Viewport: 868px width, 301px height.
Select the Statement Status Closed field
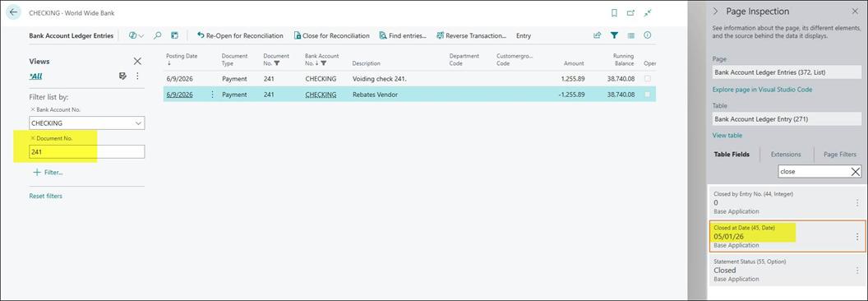coord(787,270)
